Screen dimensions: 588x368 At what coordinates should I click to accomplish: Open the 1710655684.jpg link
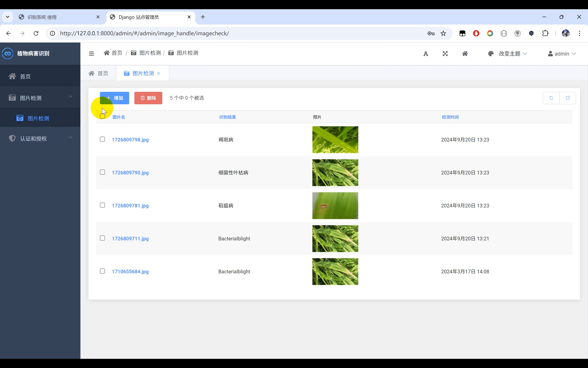coord(130,272)
